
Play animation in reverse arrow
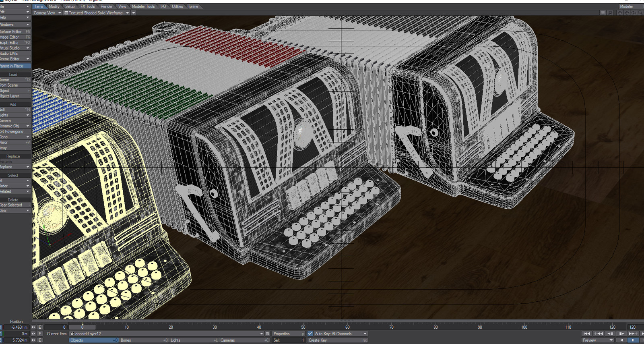click(622, 340)
